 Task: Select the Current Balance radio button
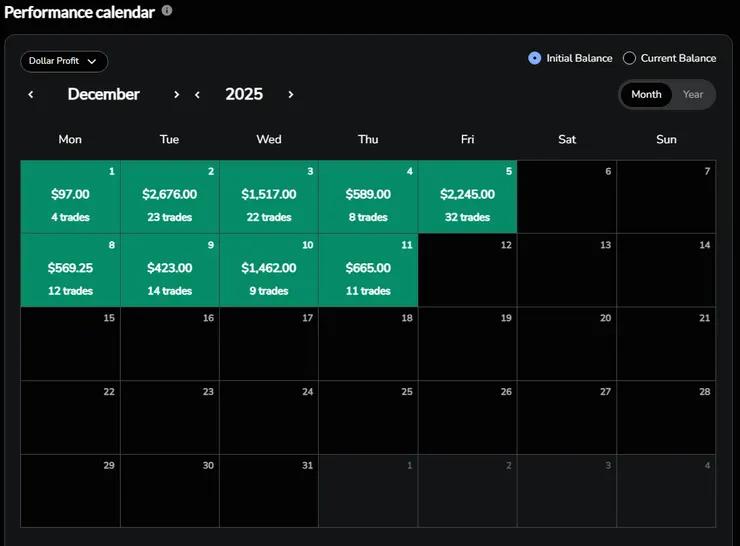click(629, 58)
